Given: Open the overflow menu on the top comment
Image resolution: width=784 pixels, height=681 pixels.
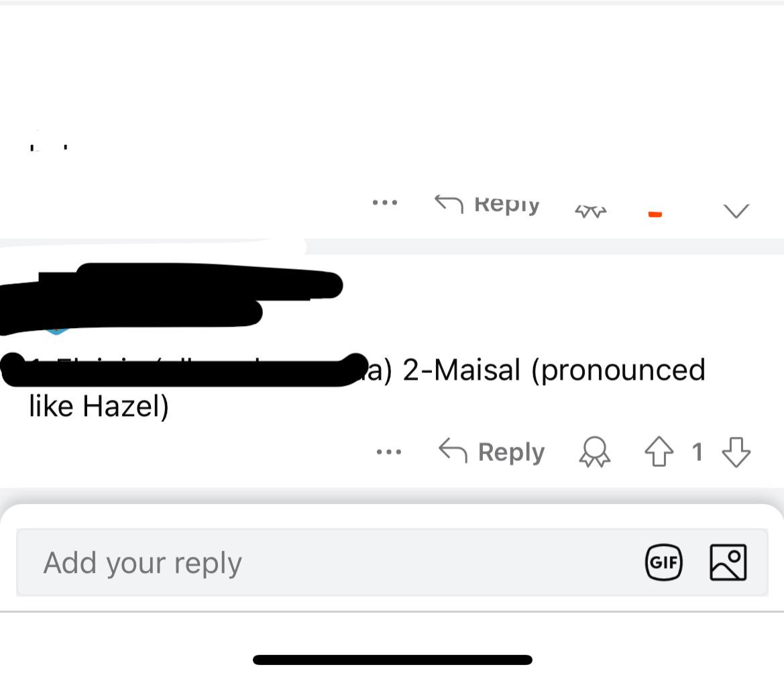Looking at the screenshot, I should point(384,203).
